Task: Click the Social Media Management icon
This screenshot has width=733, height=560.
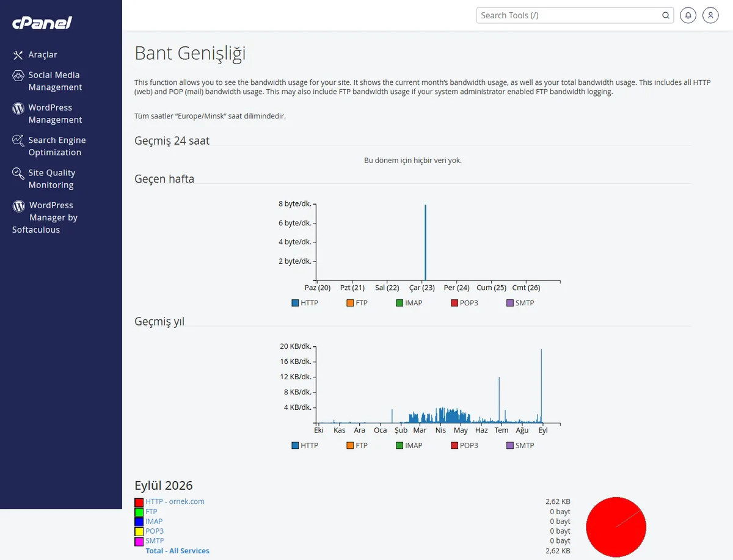Action: [x=18, y=75]
